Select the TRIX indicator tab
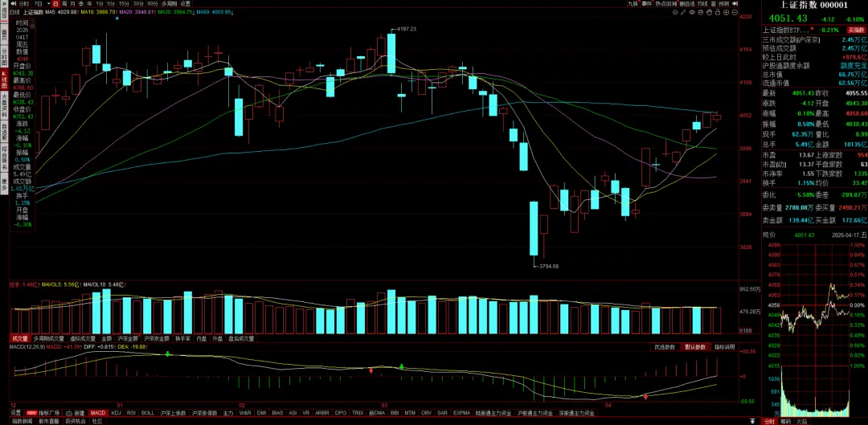This screenshot has height=425, width=868. tap(358, 413)
